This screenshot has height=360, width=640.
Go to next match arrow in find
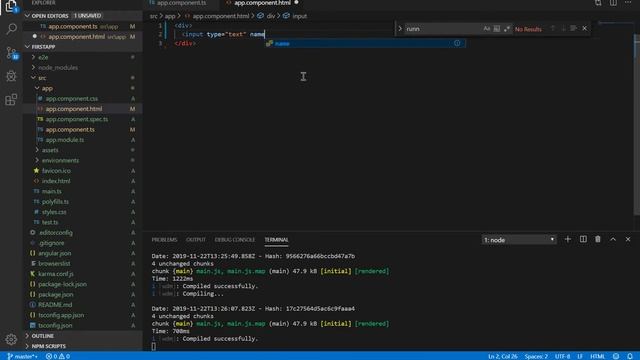(563, 29)
